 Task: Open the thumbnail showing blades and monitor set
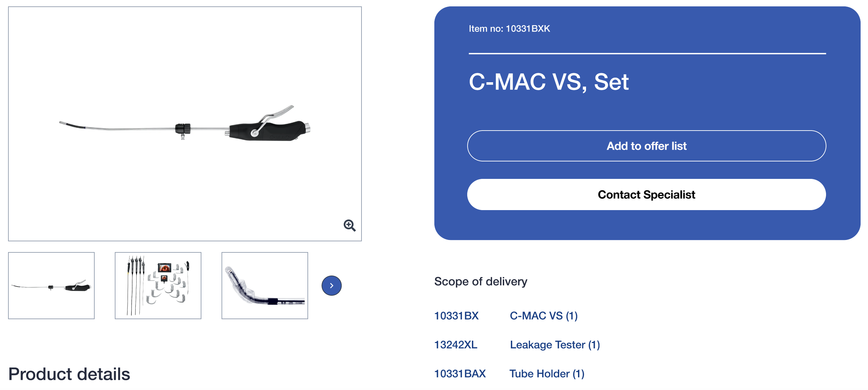tap(158, 286)
